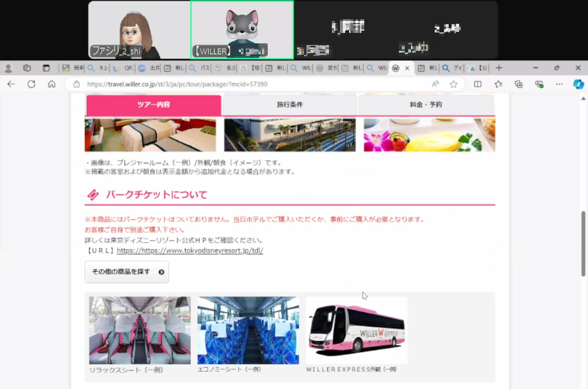Open the settings and more menu
The width and height of the screenshot is (588, 389).
pos(559,84)
